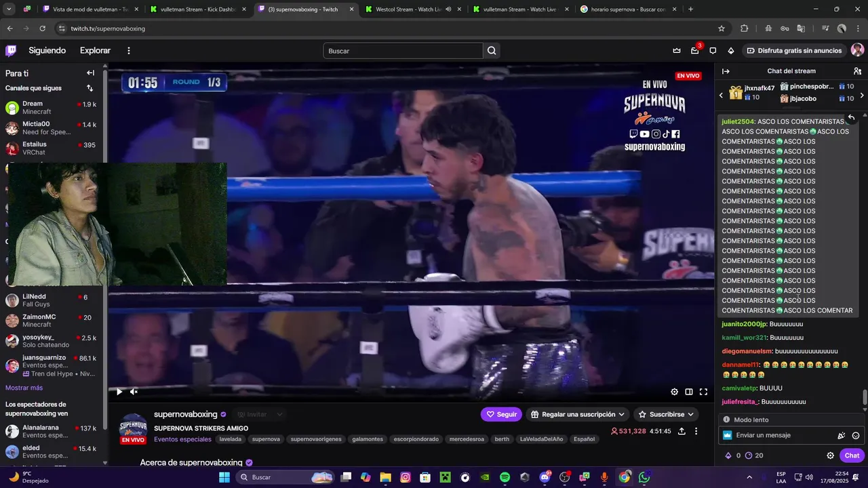Expand Regalar una suscripción dropdown
The width and height of the screenshot is (868, 488).
coord(578,414)
